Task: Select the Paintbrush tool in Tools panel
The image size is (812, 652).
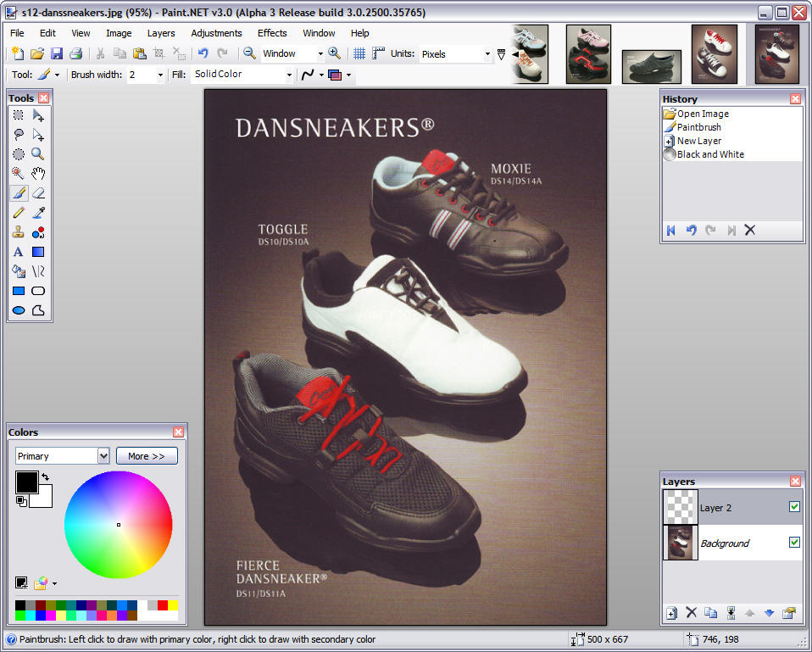Action: tap(19, 193)
